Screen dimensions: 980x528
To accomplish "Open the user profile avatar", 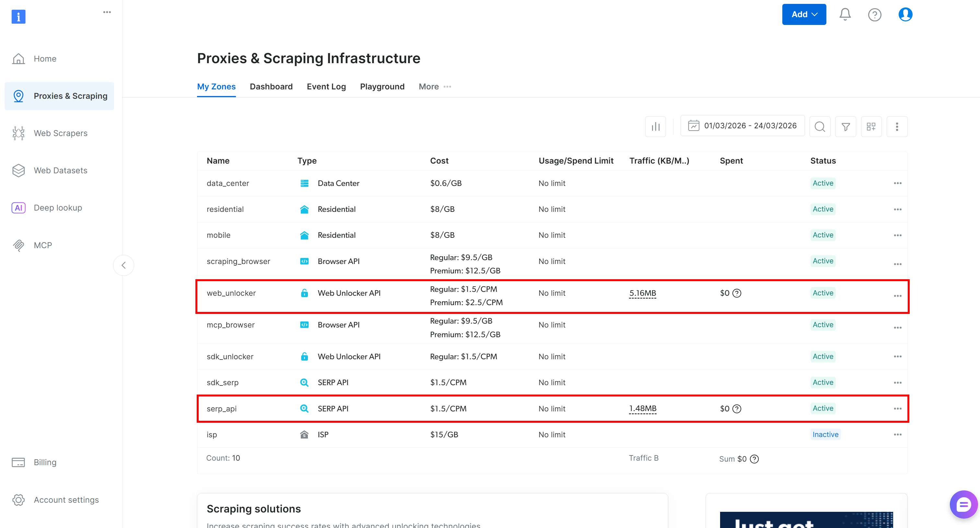I will click(905, 15).
